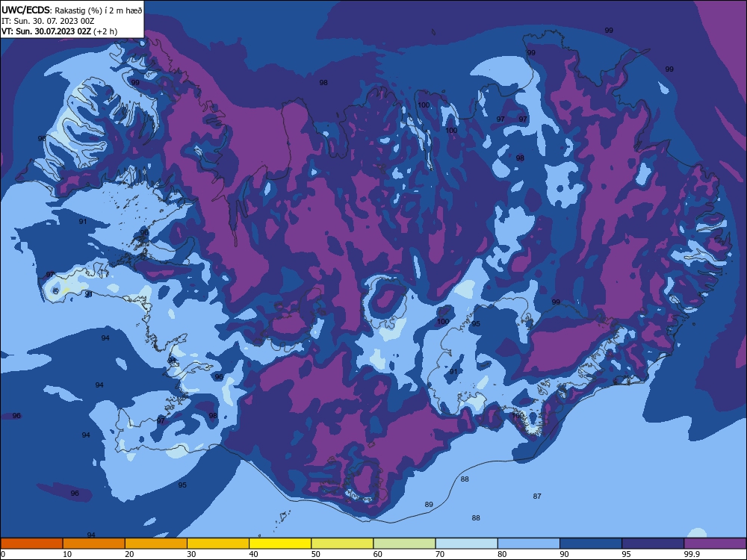
Task: Click the legend tick label '99.9'
Action: (692, 554)
